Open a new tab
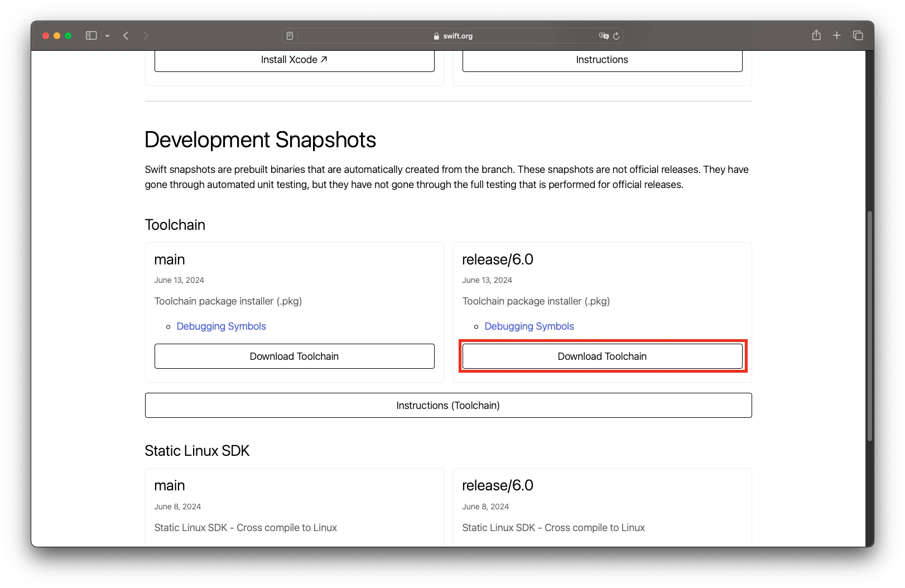Image resolution: width=905 pixels, height=588 pixels. [x=836, y=35]
